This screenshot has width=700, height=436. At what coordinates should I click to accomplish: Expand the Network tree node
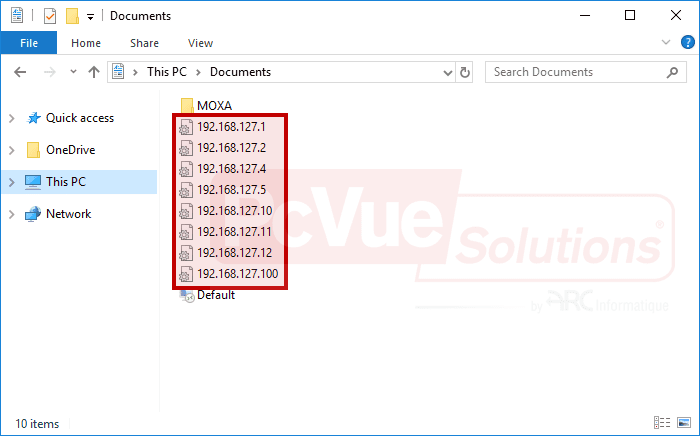(11, 214)
